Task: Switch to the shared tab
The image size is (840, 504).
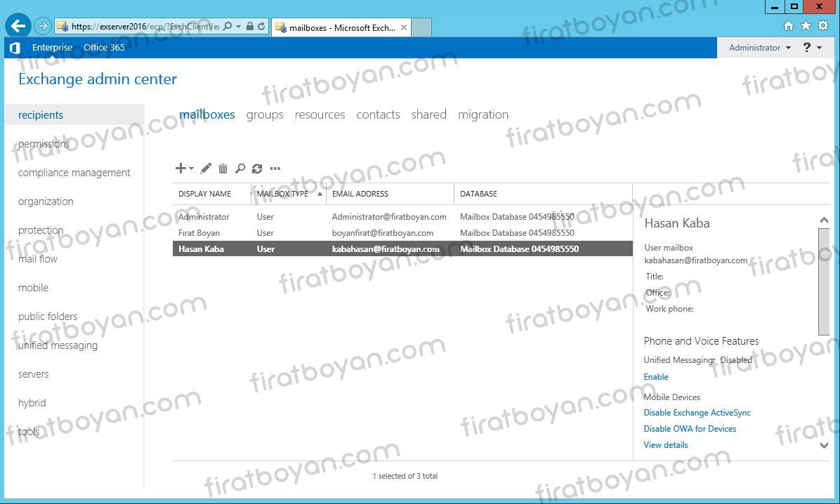Action: tap(428, 114)
